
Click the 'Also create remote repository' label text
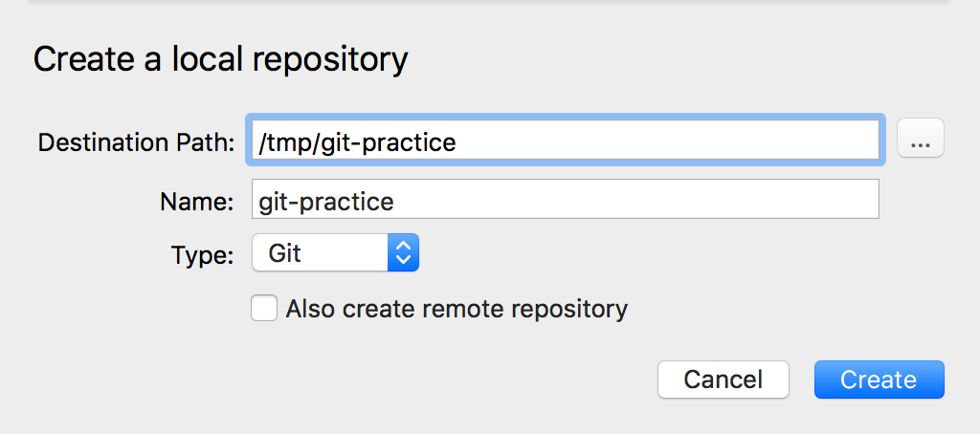(x=457, y=309)
